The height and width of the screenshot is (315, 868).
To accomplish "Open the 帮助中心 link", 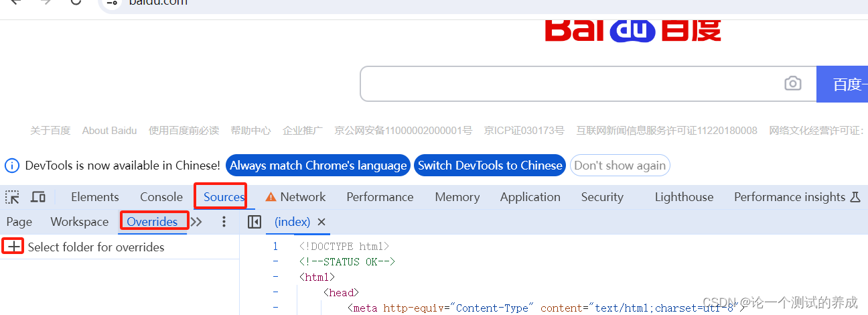I will tap(250, 131).
